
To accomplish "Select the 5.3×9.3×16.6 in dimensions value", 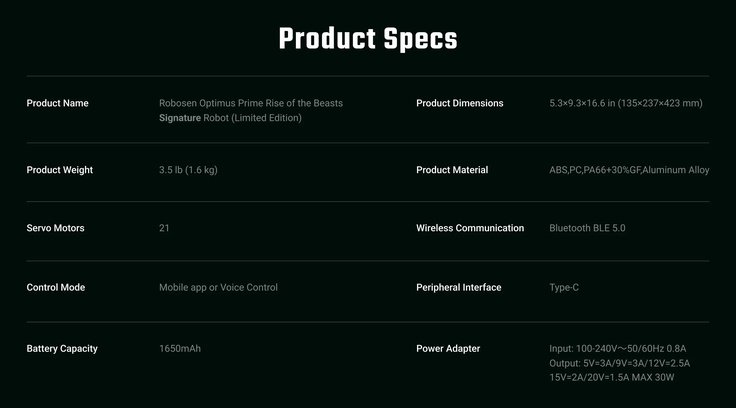I will [626, 103].
